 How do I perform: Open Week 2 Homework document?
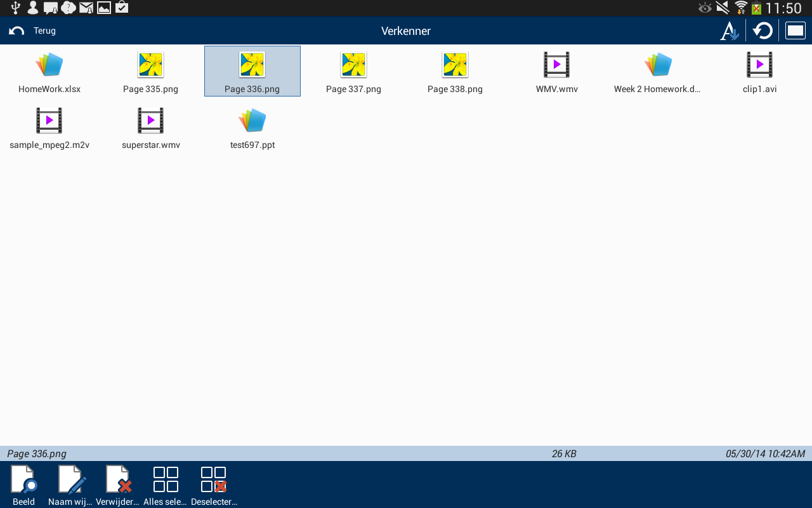click(658, 71)
